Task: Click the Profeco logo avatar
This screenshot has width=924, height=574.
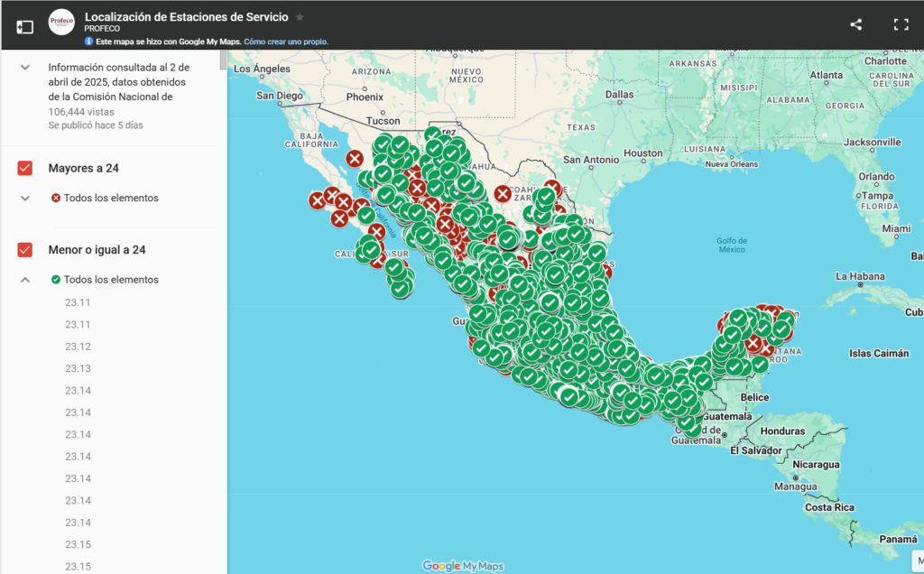Action: [61, 23]
